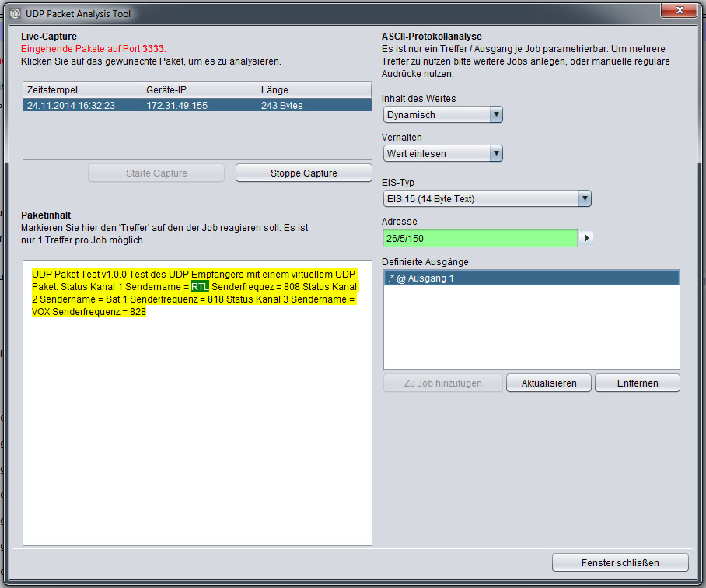Sort by the Zeitstempel column header

click(82, 90)
